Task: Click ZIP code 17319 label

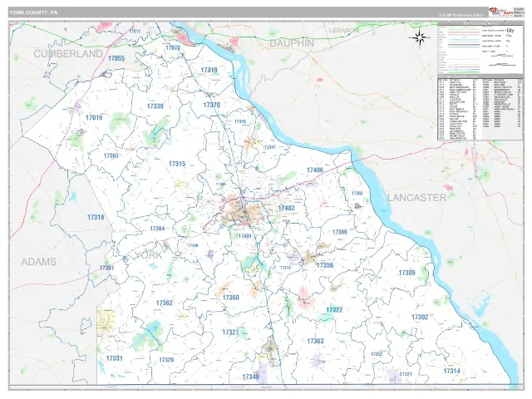Action: [209, 70]
